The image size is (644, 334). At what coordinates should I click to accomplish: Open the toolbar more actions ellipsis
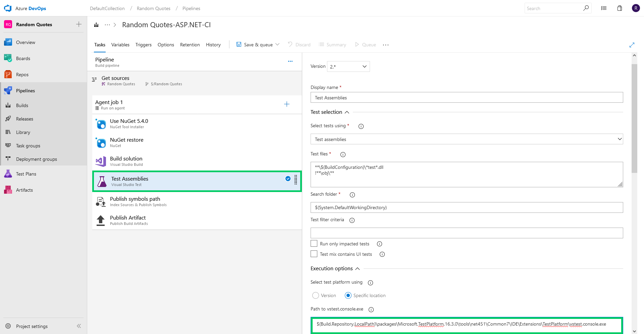(x=386, y=45)
